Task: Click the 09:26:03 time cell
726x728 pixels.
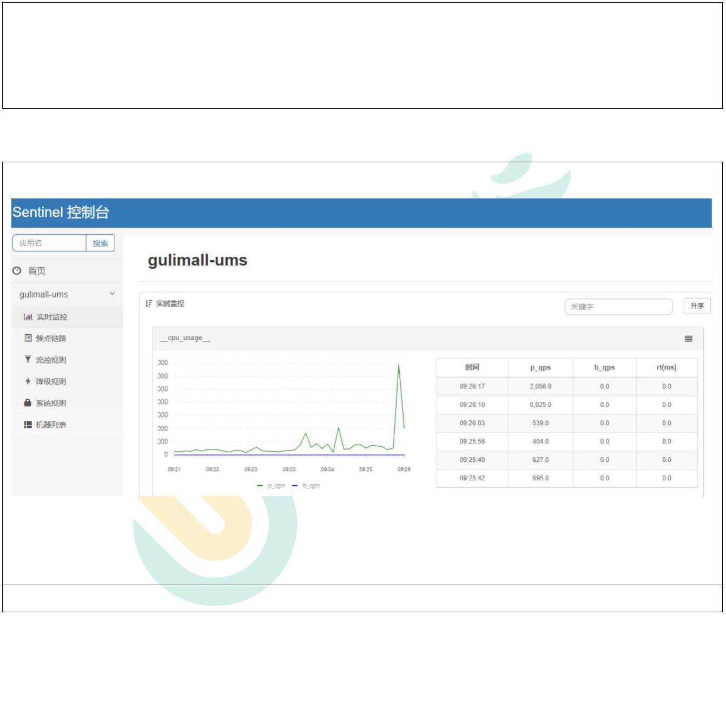Action: (x=472, y=423)
